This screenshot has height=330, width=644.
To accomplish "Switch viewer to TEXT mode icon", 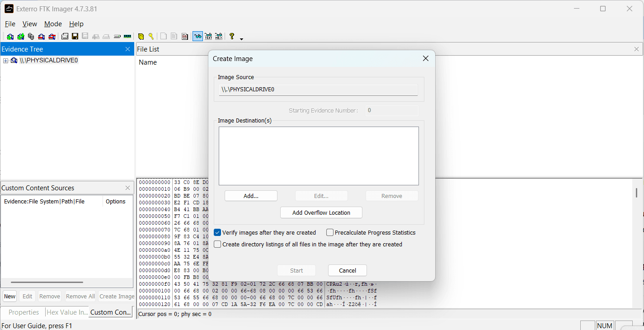I will tap(208, 36).
